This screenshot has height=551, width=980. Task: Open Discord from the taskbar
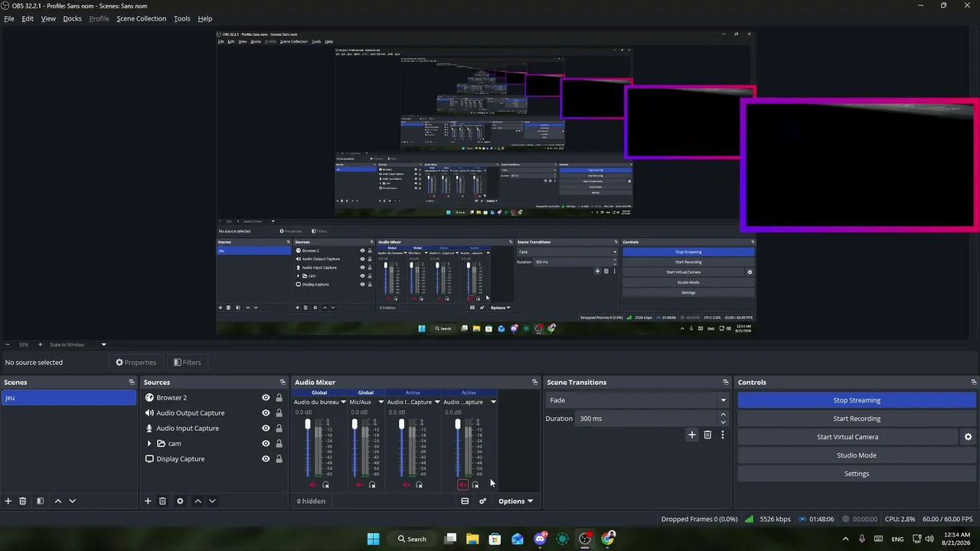pos(540,539)
